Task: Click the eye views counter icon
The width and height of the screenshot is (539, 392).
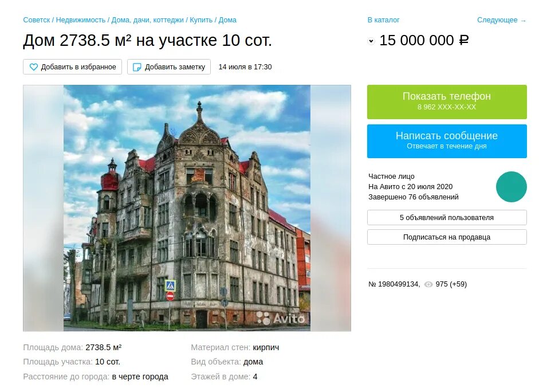Action: [428, 284]
